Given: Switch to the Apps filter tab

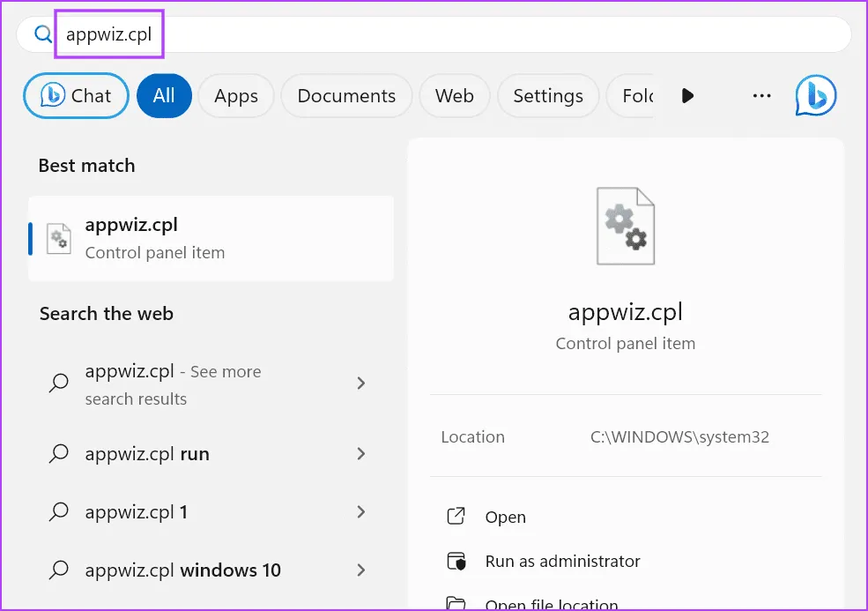Looking at the screenshot, I should pyautogui.click(x=235, y=95).
